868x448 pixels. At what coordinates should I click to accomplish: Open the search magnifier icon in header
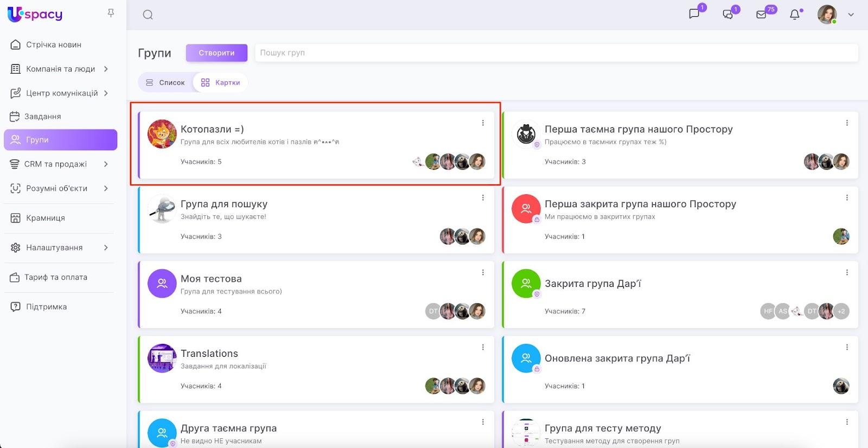click(x=148, y=15)
